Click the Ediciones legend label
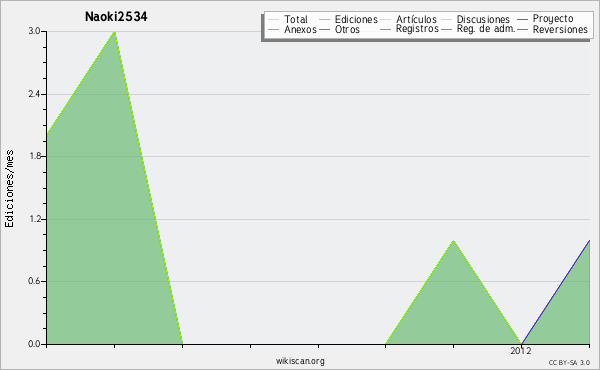Image resolution: width=600 pixels, height=370 pixels. [x=356, y=19]
